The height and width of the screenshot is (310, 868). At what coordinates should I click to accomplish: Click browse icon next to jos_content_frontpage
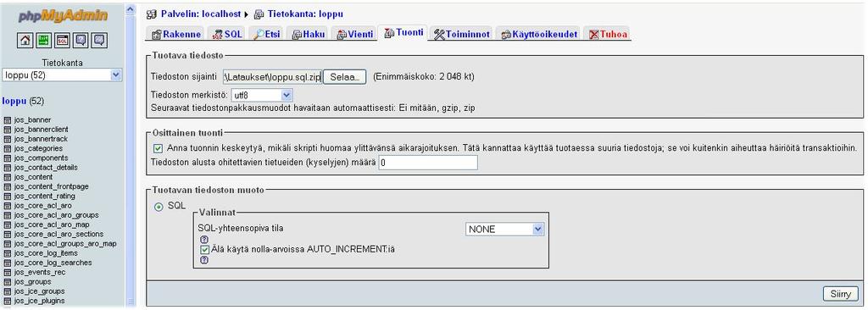(x=7, y=186)
